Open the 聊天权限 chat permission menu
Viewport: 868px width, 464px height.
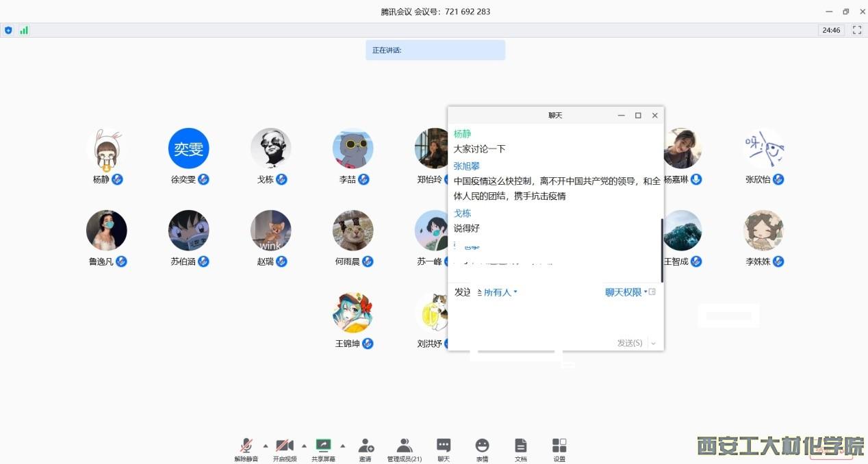(x=626, y=292)
